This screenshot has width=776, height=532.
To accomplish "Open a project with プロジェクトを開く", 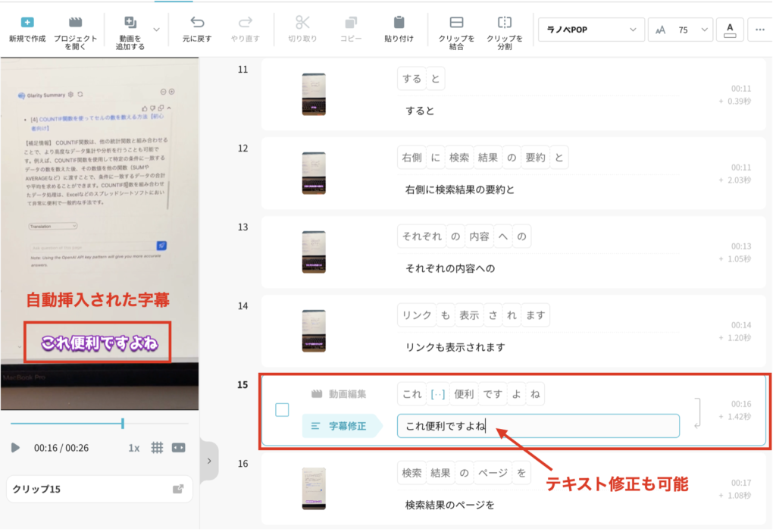I will pyautogui.click(x=75, y=23).
